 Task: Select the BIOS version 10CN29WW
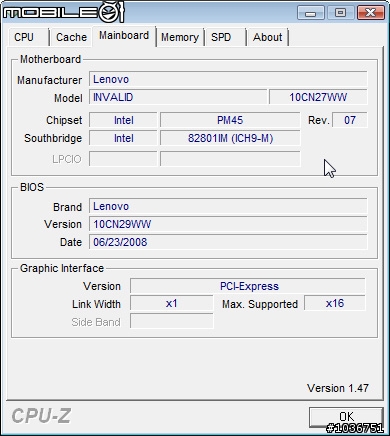pos(228,224)
